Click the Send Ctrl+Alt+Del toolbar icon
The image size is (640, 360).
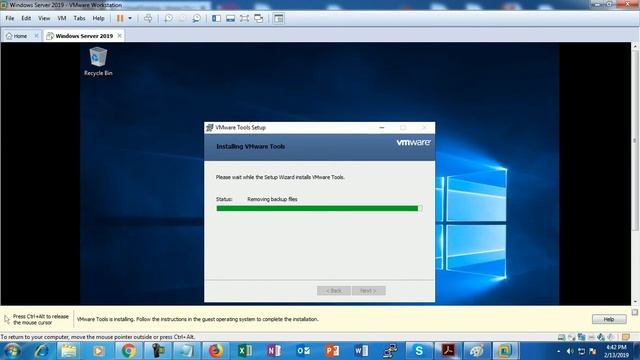(x=148, y=18)
